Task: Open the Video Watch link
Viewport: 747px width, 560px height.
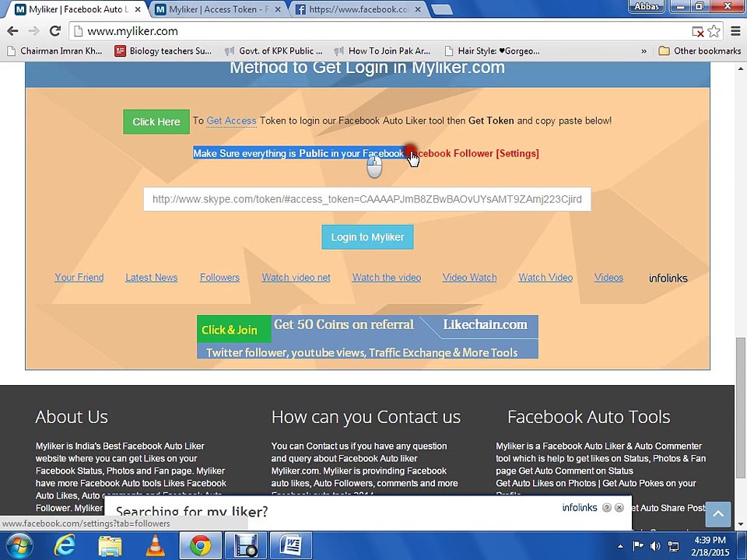Action: (x=469, y=277)
